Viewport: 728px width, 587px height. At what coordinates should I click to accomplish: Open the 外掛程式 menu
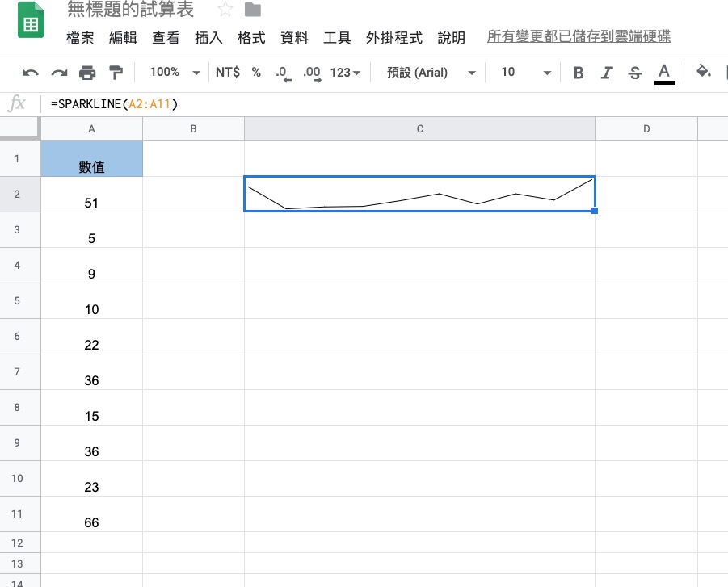coord(394,38)
